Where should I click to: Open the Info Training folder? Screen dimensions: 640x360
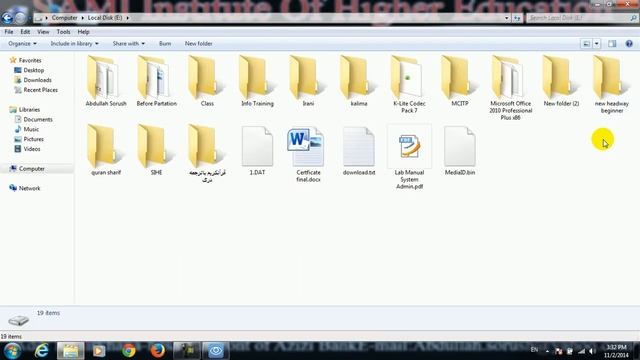(x=258, y=82)
